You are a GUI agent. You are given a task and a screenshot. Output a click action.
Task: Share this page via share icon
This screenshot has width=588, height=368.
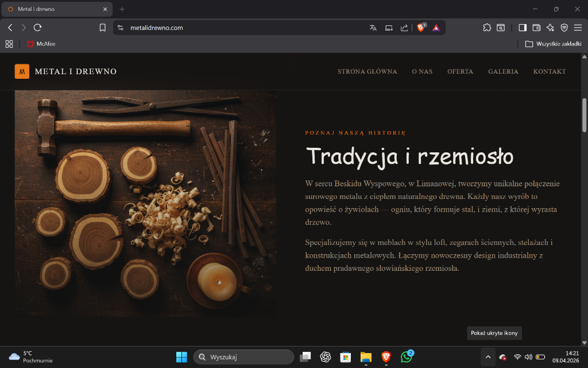pos(404,28)
